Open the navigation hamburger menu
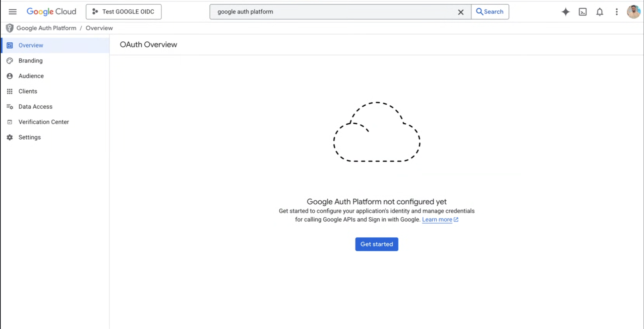This screenshot has width=644, height=329. click(x=12, y=11)
